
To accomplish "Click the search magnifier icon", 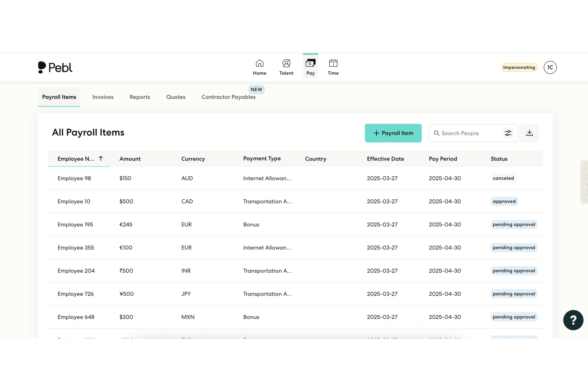I will click(x=437, y=133).
